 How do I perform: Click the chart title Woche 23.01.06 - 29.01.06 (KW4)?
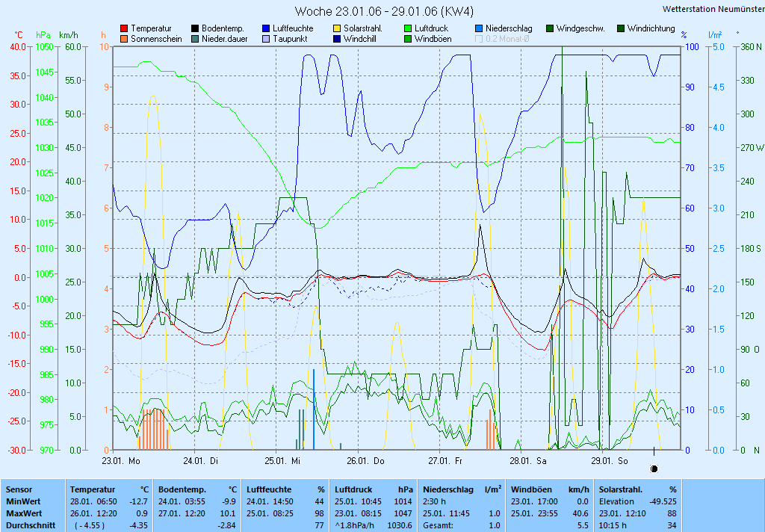(384, 11)
